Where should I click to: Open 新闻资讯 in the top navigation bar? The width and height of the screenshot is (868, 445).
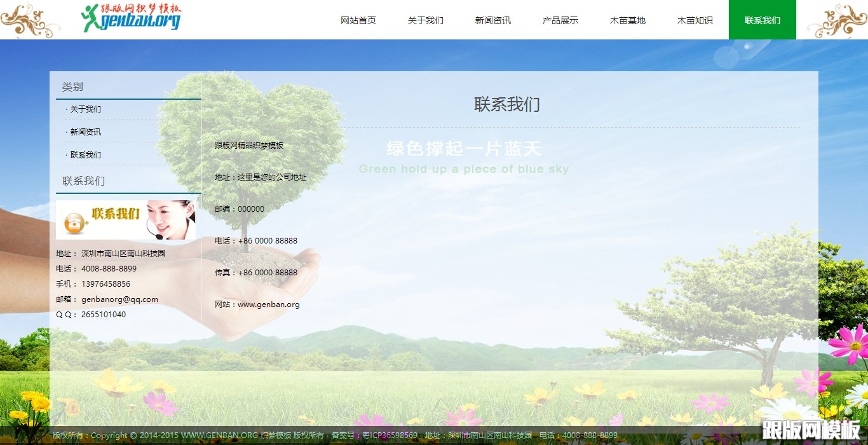tap(493, 20)
